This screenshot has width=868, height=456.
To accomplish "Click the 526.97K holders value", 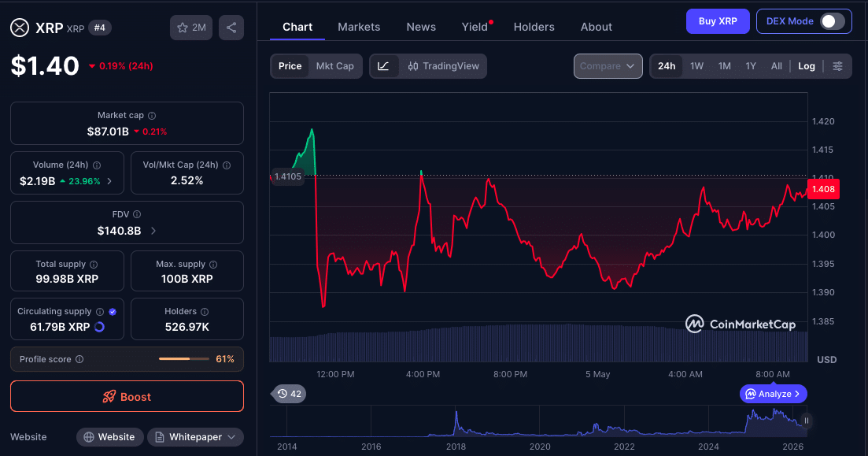I will coord(187,327).
